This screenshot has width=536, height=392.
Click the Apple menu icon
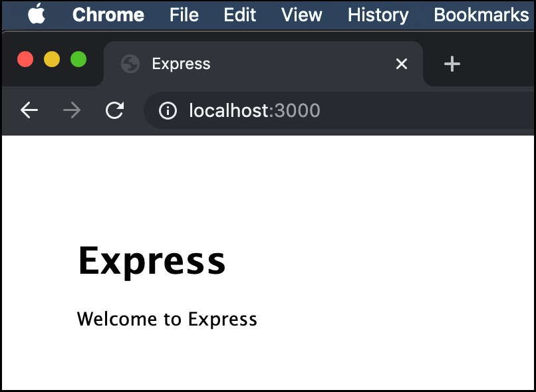point(36,15)
